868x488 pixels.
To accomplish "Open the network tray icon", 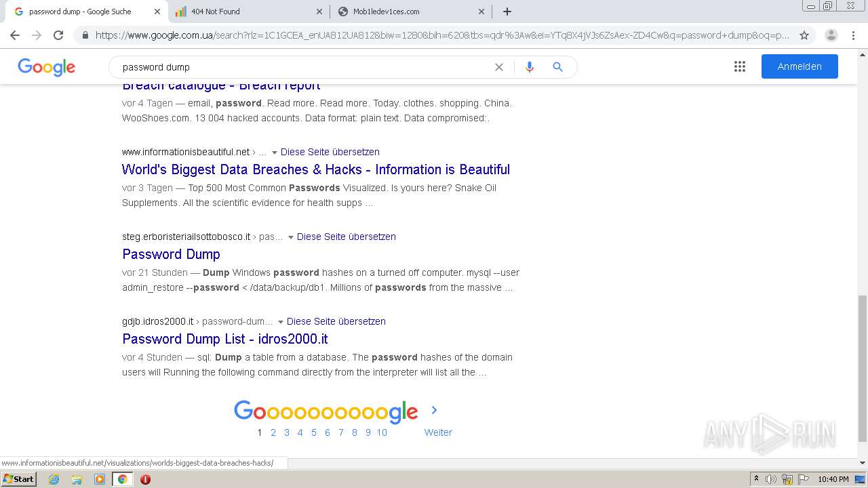I will (787, 479).
